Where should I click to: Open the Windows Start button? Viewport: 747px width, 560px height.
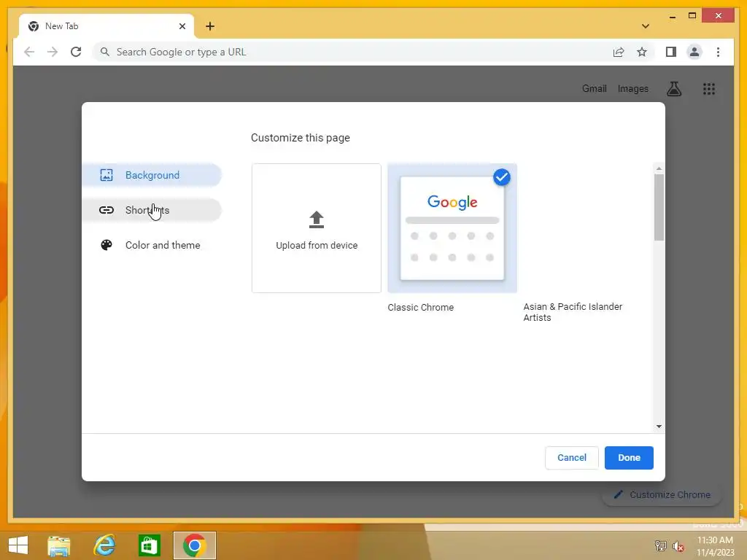tap(18, 545)
